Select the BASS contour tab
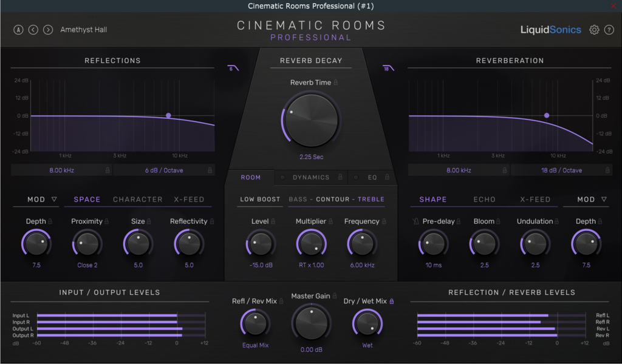The width and height of the screenshot is (622, 364). [x=298, y=199]
